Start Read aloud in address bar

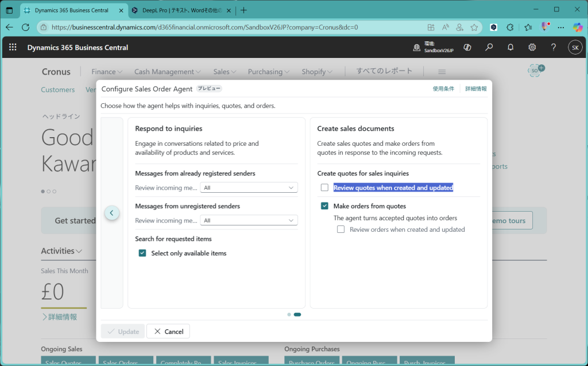(446, 28)
